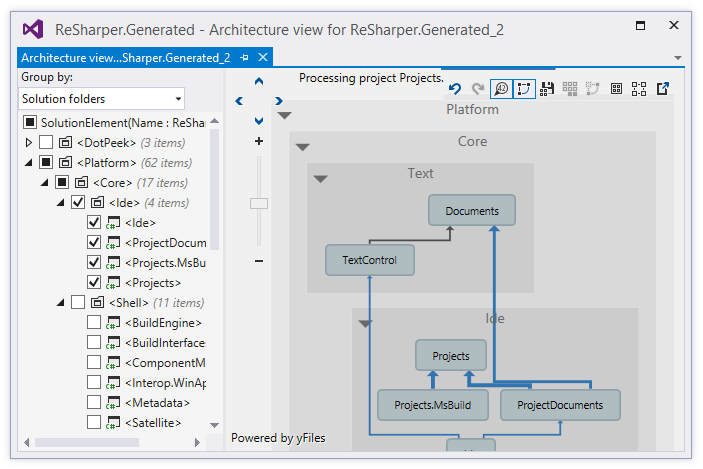Click the export/open in new window icon
This screenshot has width=703, height=469.
coord(663,89)
